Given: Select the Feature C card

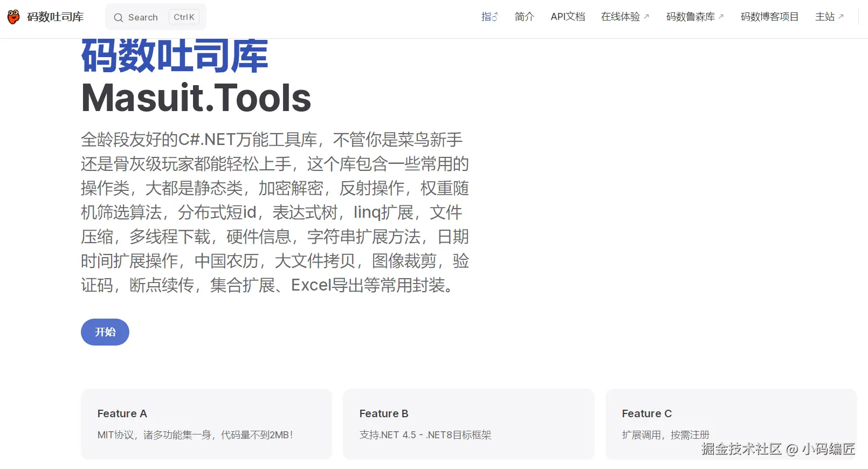Looking at the screenshot, I should point(731,424).
